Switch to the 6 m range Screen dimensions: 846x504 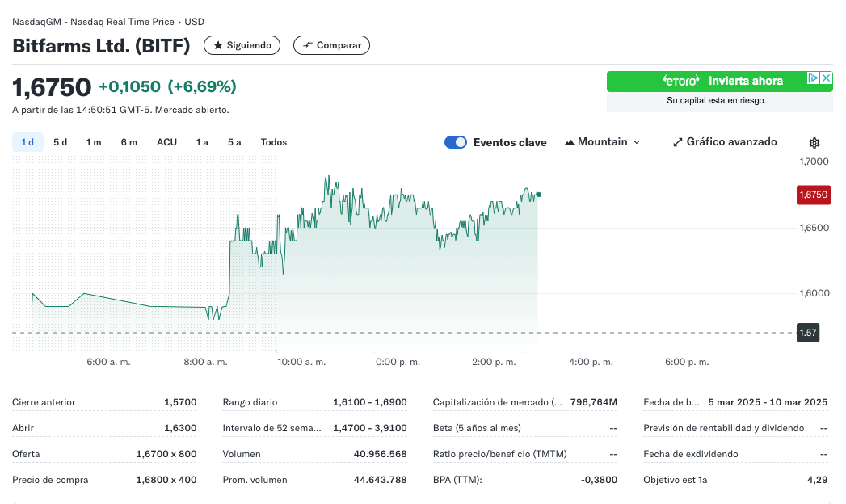click(x=129, y=142)
